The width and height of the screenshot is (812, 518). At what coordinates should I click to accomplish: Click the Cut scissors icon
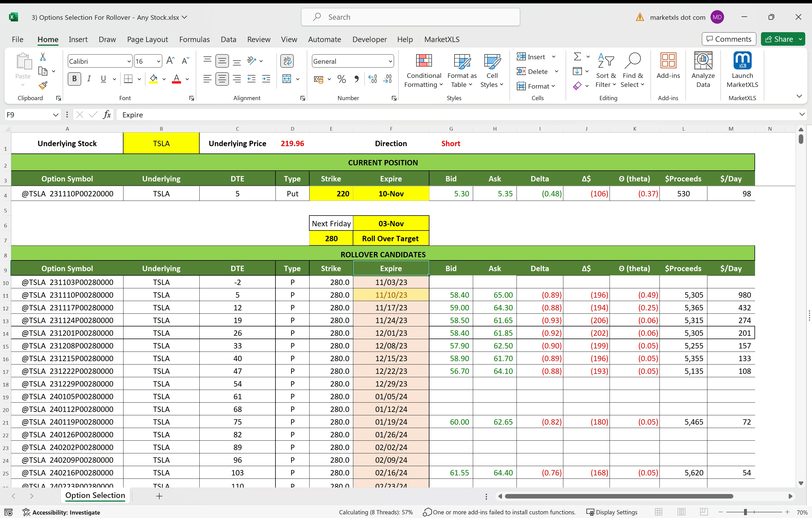[43, 57]
